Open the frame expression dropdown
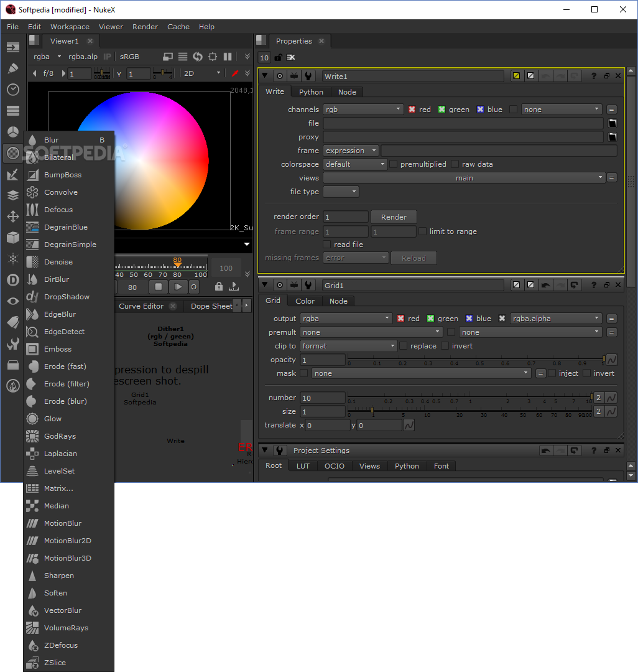This screenshot has width=638, height=672. pyautogui.click(x=351, y=151)
